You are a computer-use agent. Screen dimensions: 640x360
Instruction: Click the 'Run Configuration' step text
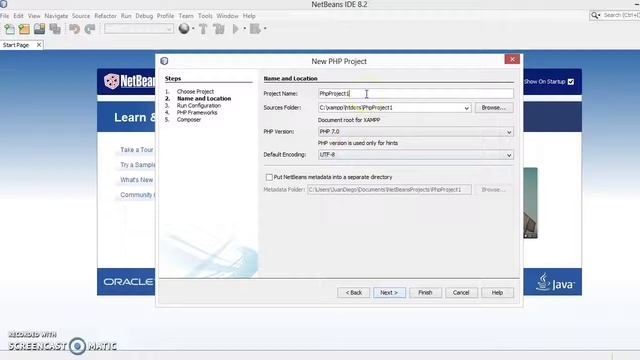click(x=199, y=105)
